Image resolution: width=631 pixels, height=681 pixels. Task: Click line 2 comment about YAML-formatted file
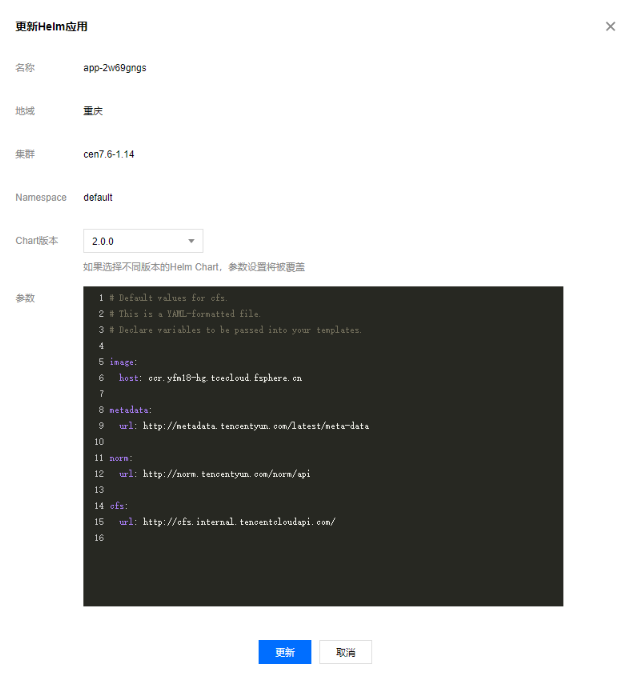click(x=185, y=314)
